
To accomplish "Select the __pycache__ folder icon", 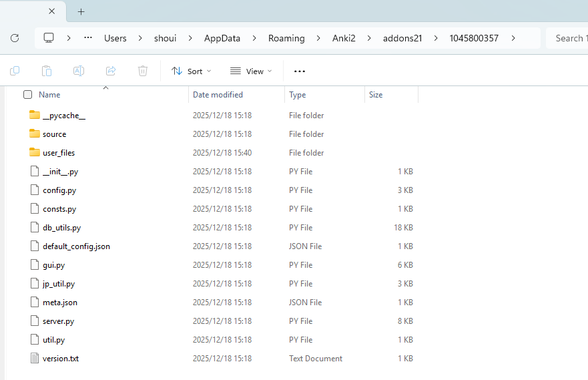I will (35, 115).
